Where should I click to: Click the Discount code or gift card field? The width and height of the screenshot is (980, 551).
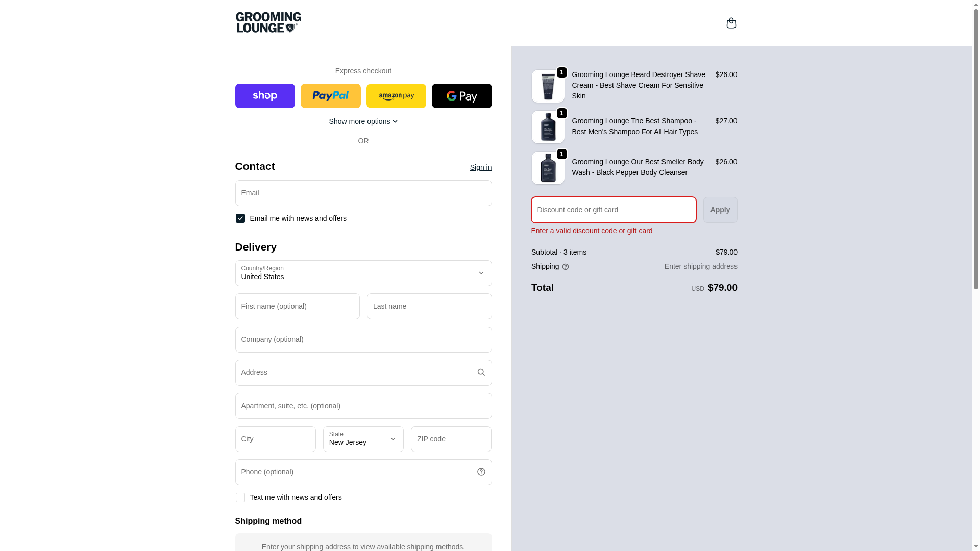coord(613,210)
